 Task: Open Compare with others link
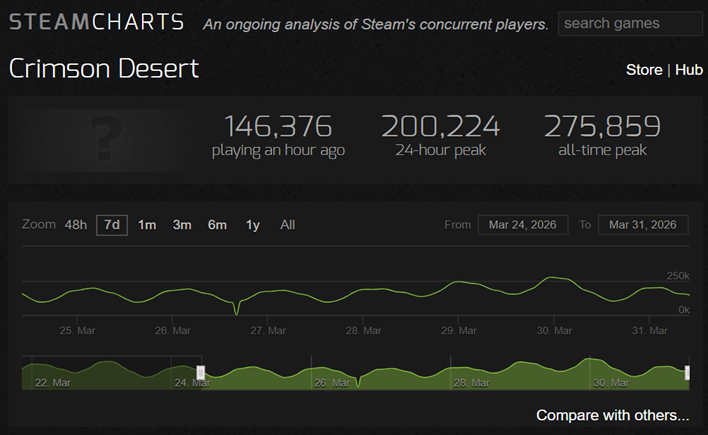pyautogui.click(x=612, y=415)
